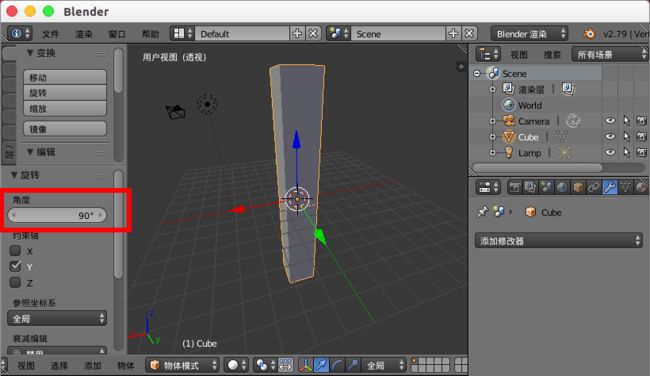Open the Scene properties tab icon

tap(546, 187)
